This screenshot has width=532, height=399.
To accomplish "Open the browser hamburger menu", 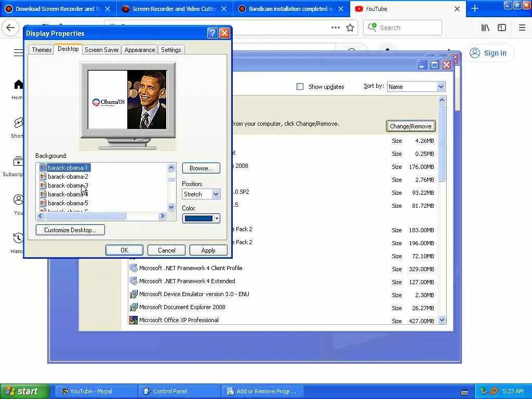I will click(x=522, y=28).
